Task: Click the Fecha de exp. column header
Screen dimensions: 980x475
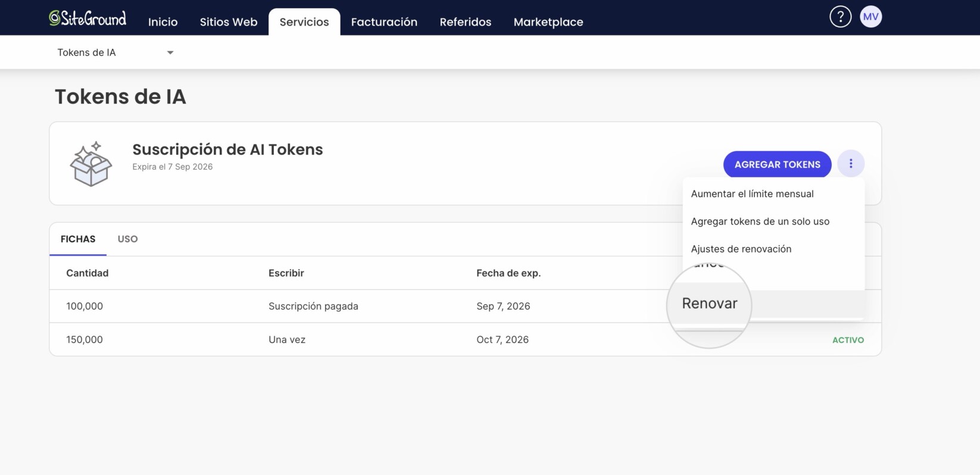Action: point(508,273)
